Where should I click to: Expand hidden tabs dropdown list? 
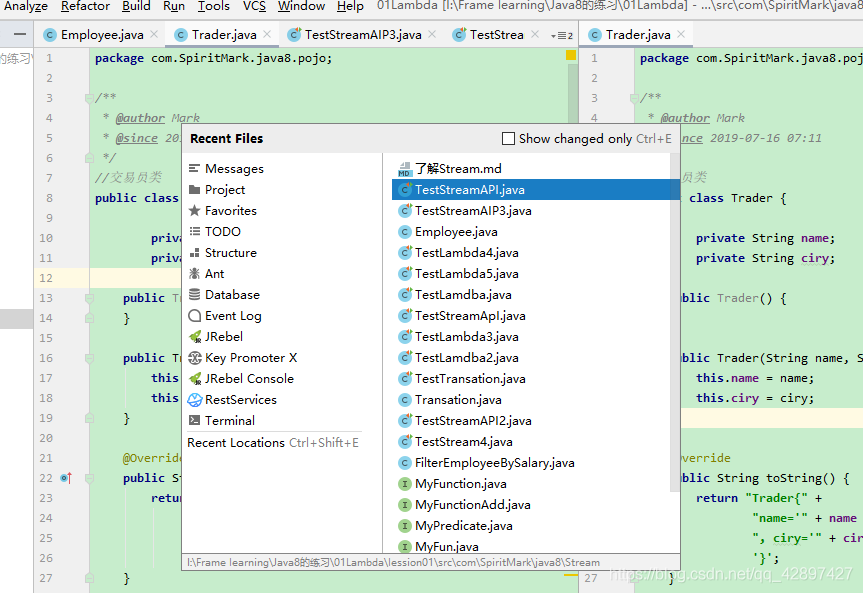[x=562, y=36]
